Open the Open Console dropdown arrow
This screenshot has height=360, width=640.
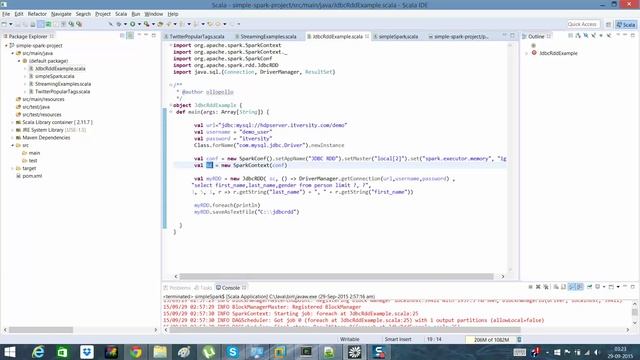click(x=618, y=287)
